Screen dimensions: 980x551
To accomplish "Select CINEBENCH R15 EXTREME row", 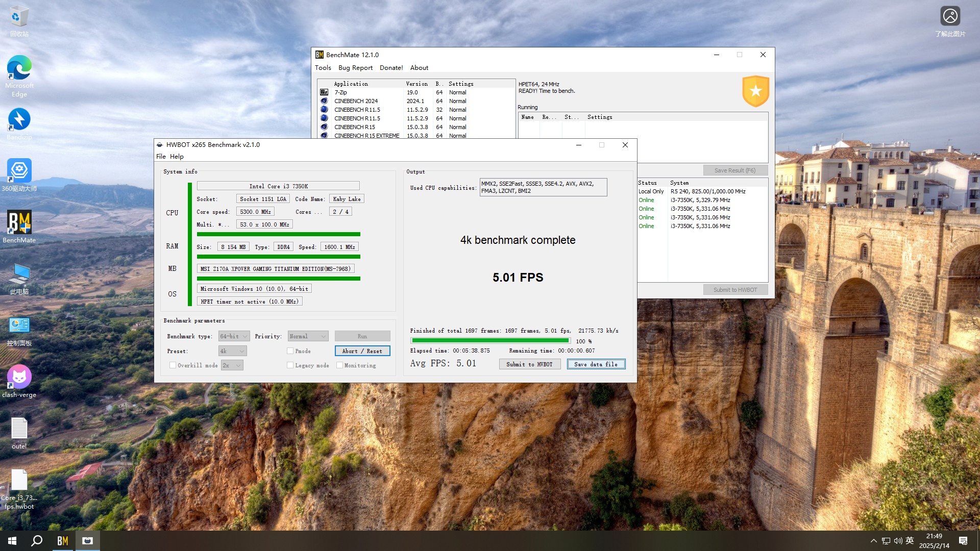I will coord(416,136).
